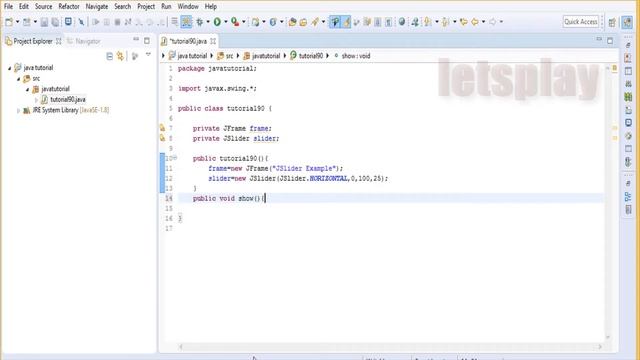Click the Save icon in toolbar

click(x=44, y=22)
